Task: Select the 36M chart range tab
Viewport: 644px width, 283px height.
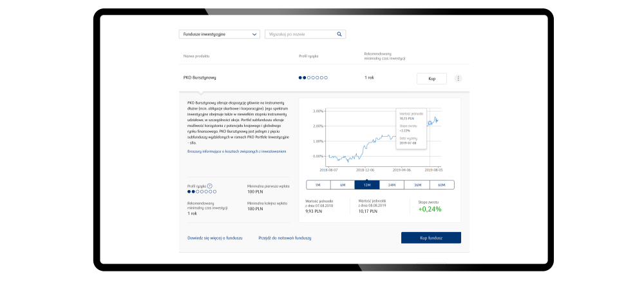Action: point(417,184)
